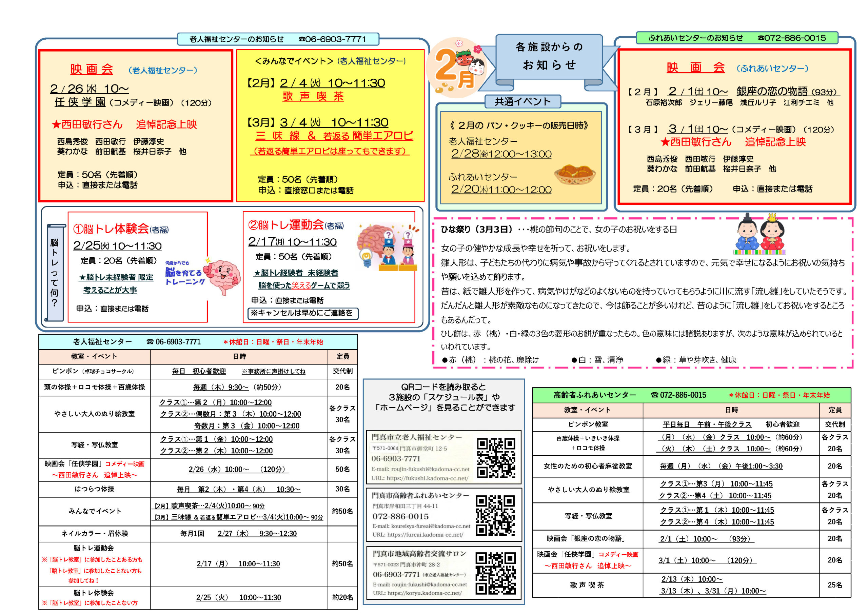The image size is (868, 614).
Task: Open the https://fureai.kadoma-cc.net/ URL
Action: (x=425, y=535)
